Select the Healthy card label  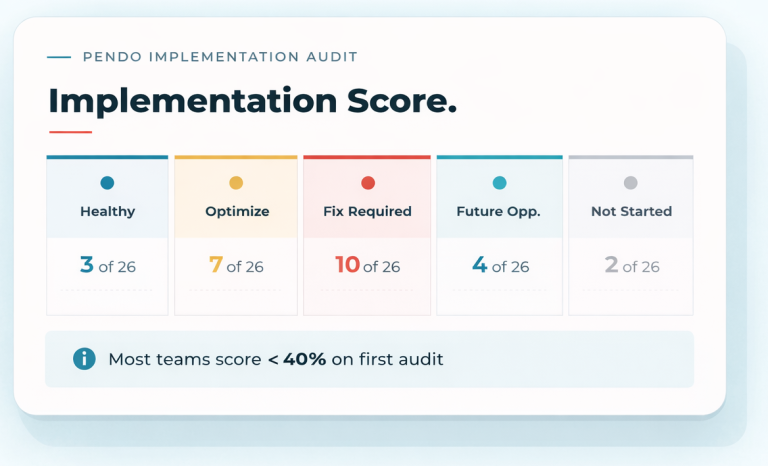(107, 212)
